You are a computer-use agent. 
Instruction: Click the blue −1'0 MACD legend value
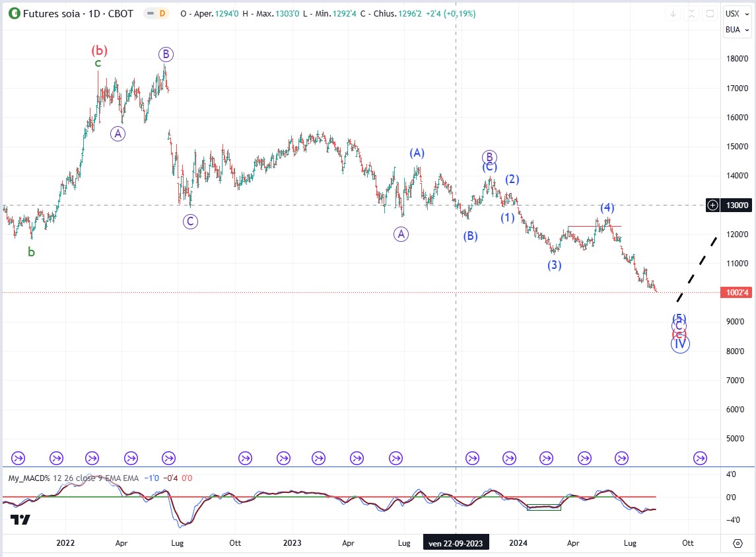click(153, 478)
